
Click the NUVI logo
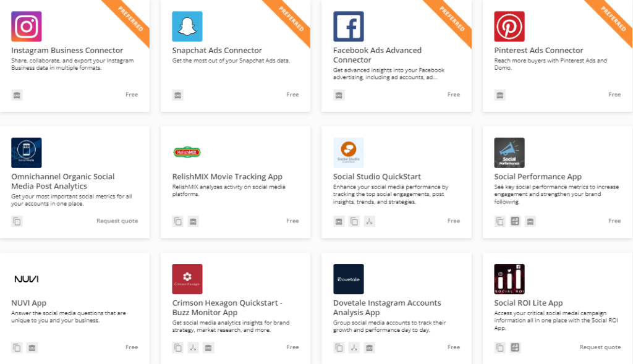point(27,279)
